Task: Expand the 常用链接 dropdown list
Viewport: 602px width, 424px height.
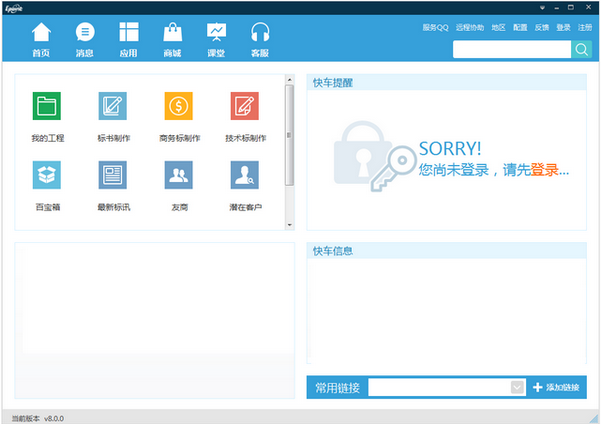Action: pos(517,387)
